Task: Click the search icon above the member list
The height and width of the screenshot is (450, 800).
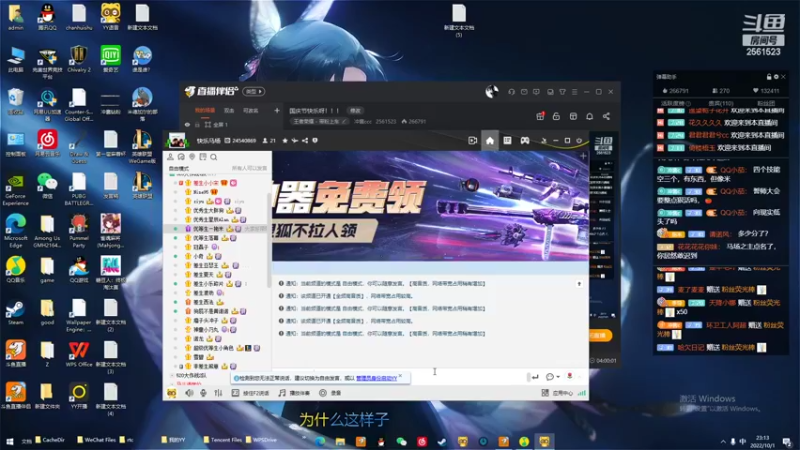Action: coord(214,157)
